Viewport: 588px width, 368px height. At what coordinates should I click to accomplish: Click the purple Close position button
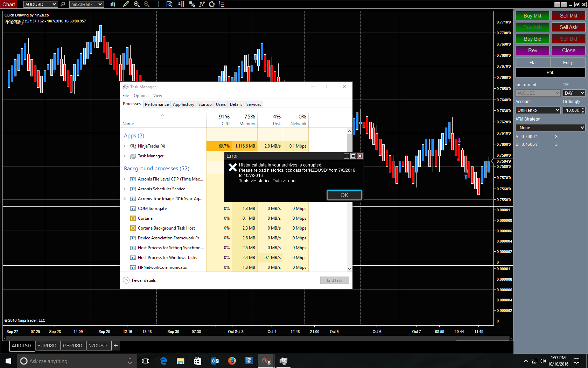(568, 50)
